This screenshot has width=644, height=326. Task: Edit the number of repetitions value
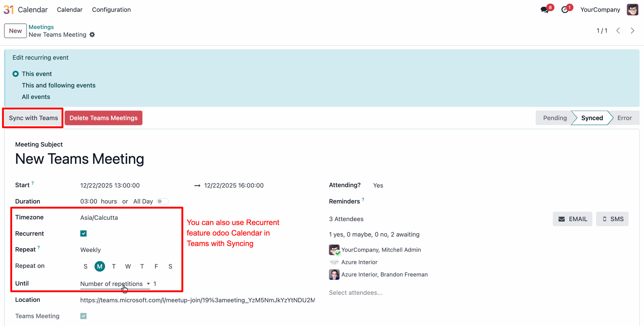pos(155,284)
